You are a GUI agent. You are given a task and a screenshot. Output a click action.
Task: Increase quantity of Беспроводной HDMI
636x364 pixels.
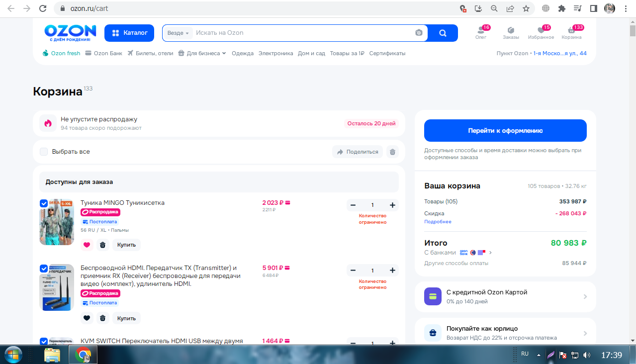click(x=392, y=271)
